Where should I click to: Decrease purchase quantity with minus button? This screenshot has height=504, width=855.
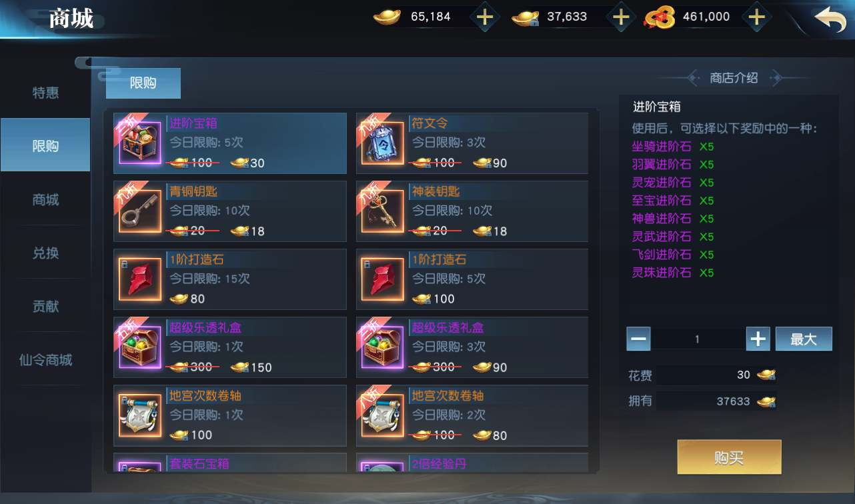(638, 339)
